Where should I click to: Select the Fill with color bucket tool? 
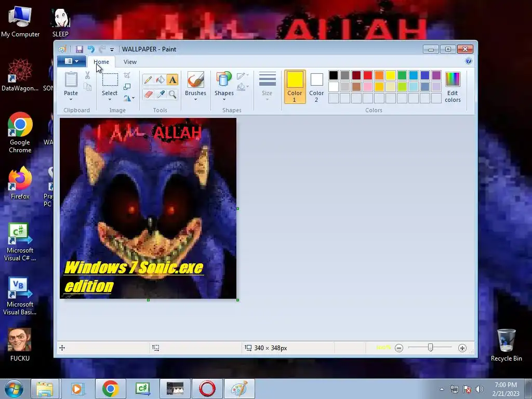point(160,79)
